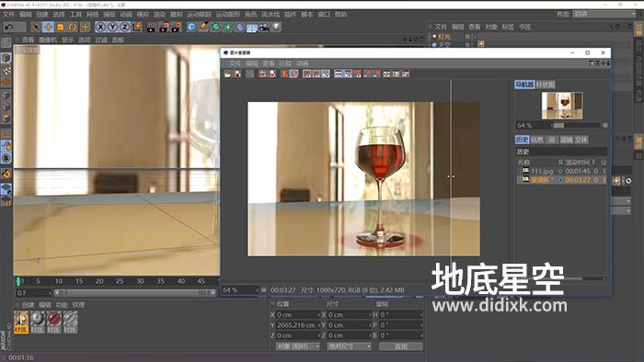Image resolution: width=644 pixels, height=362 pixels.
Task: Open object manager 标签 menu
Action: (508, 27)
